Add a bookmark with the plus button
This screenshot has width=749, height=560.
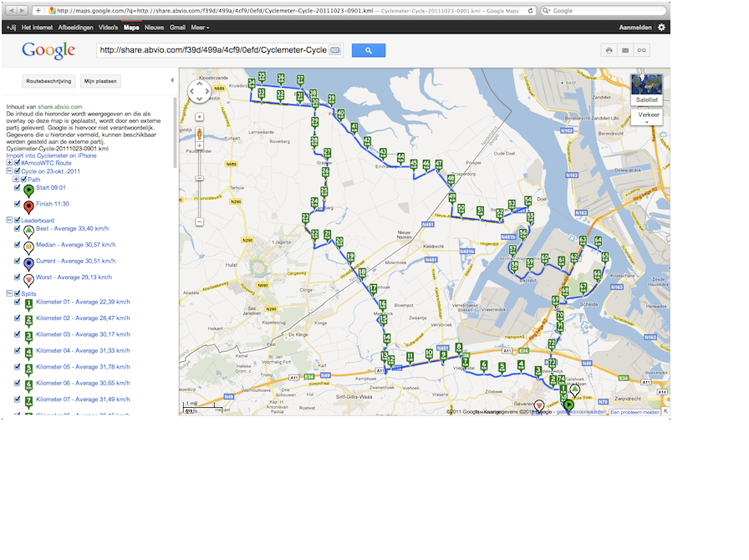[x=38, y=10]
